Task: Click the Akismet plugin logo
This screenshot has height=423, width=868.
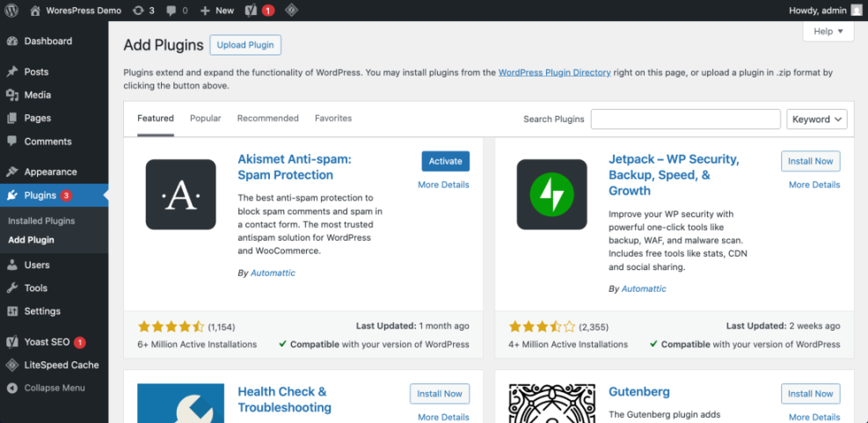Action: coord(180,194)
